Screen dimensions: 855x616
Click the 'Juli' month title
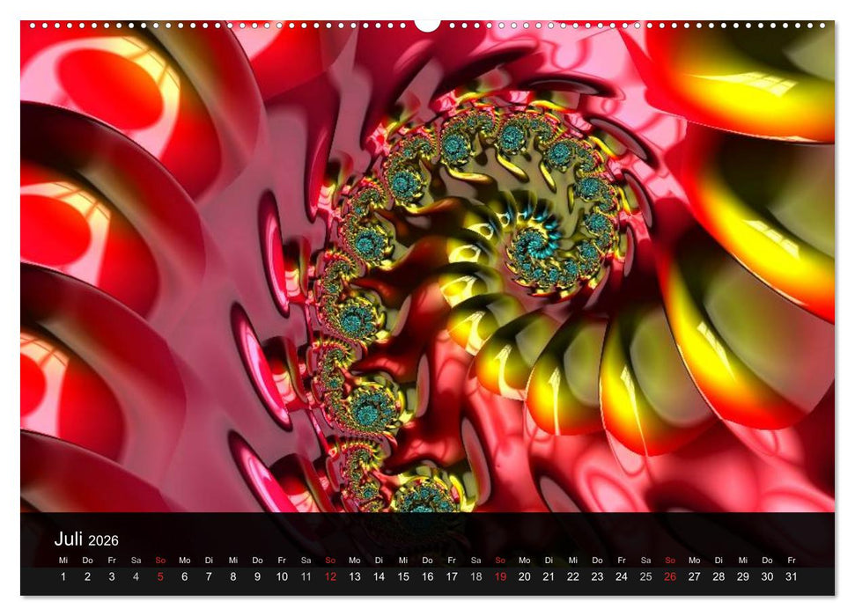(x=69, y=539)
